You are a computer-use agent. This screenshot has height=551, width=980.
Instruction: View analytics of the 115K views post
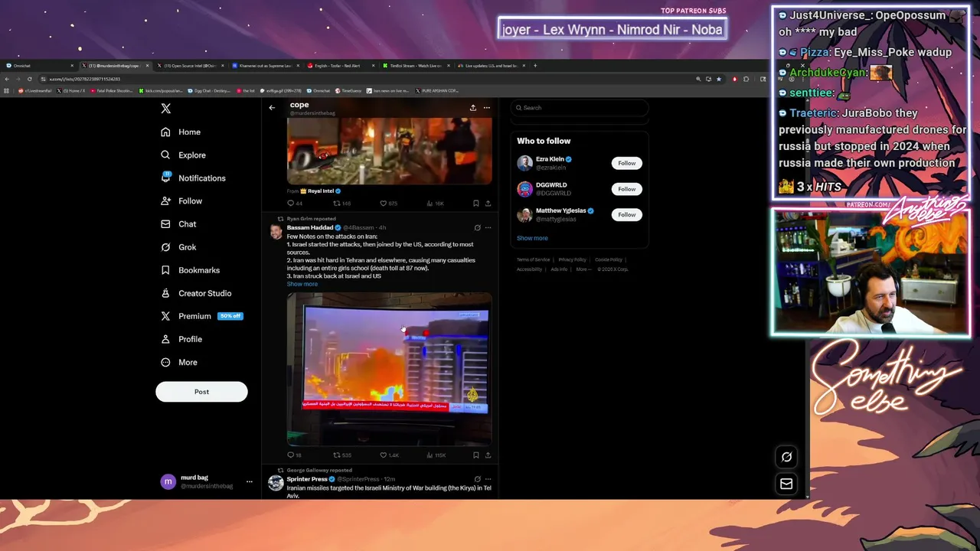coord(436,455)
